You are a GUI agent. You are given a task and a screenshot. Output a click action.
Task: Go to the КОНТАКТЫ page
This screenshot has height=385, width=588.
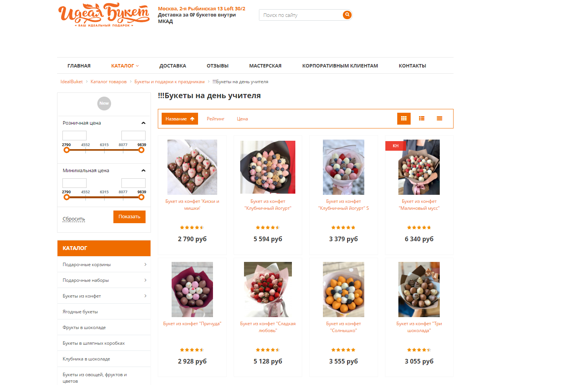coord(412,66)
